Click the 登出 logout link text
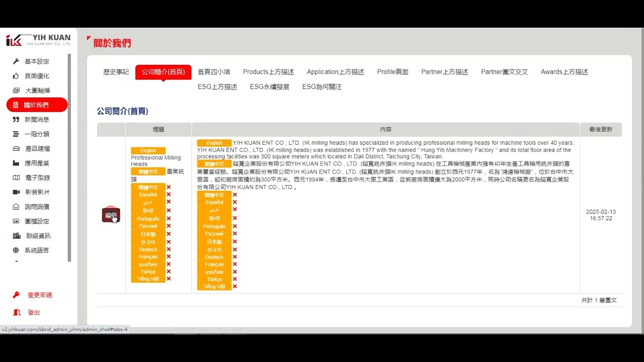 (x=34, y=312)
